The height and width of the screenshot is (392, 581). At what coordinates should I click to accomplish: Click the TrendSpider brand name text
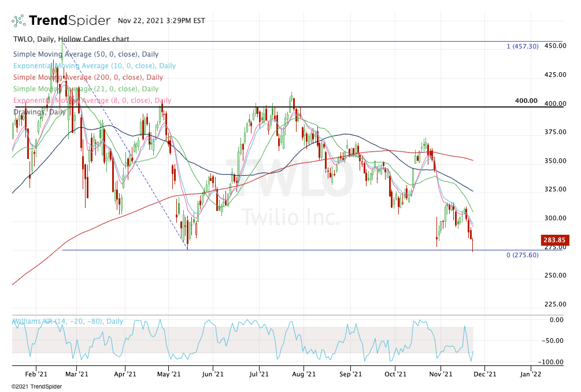click(69, 20)
